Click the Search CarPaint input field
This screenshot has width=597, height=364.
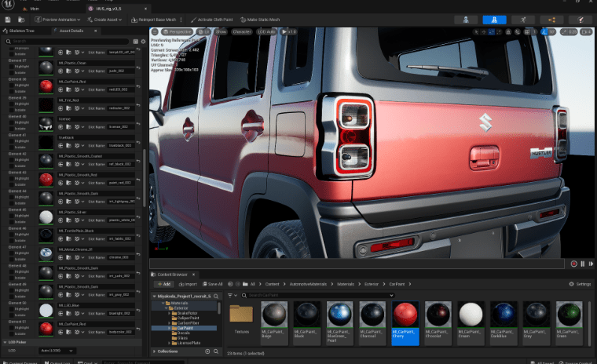click(317, 295)
